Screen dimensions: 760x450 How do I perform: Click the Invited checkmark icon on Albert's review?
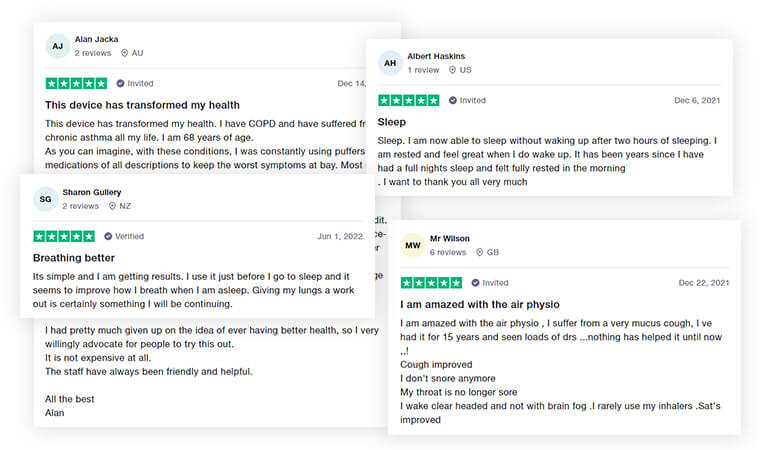coord(453,100)
